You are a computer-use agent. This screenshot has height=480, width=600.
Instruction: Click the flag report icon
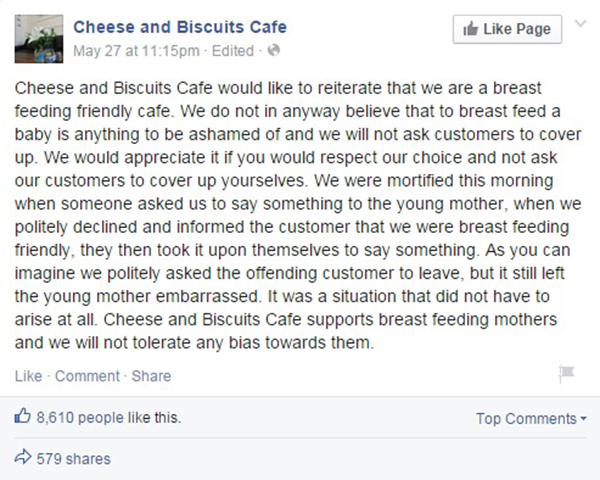tap(565, 375)
